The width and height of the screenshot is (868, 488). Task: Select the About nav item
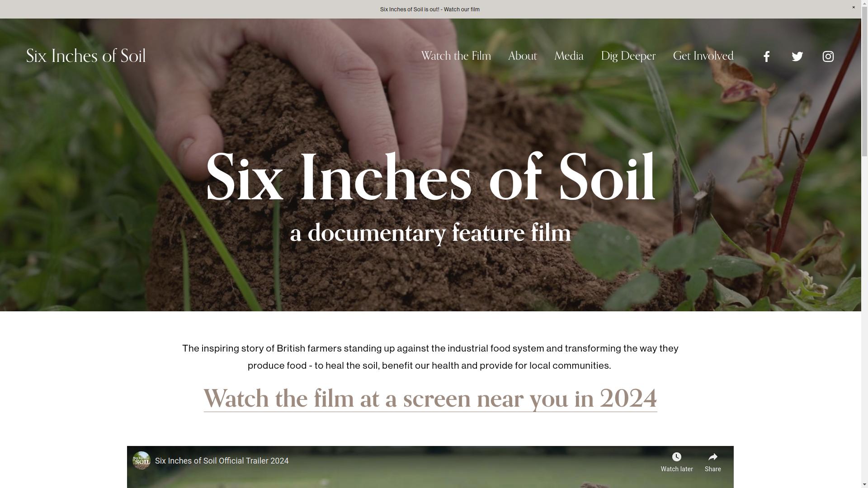(x=522, y=56)
